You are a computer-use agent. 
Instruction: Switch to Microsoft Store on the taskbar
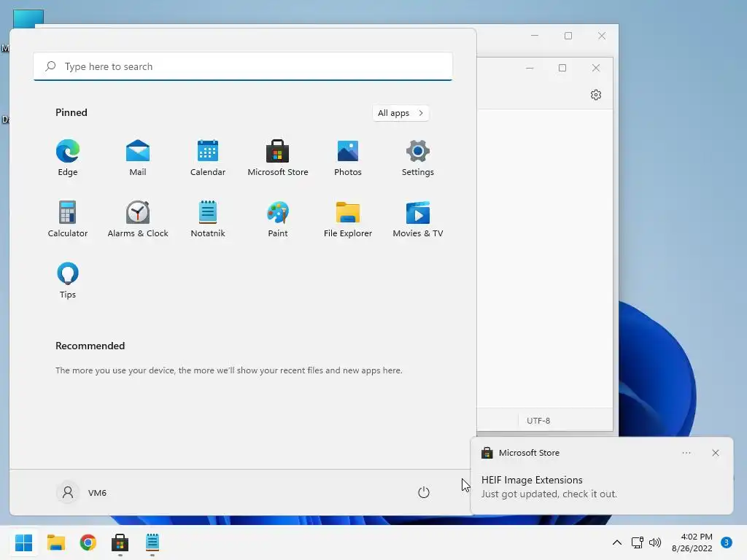[x=120, y=542]
